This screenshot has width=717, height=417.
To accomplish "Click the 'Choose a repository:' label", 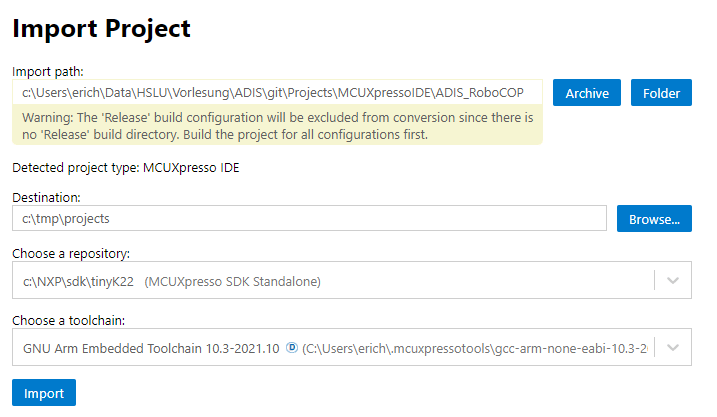I will click(71, 254).
